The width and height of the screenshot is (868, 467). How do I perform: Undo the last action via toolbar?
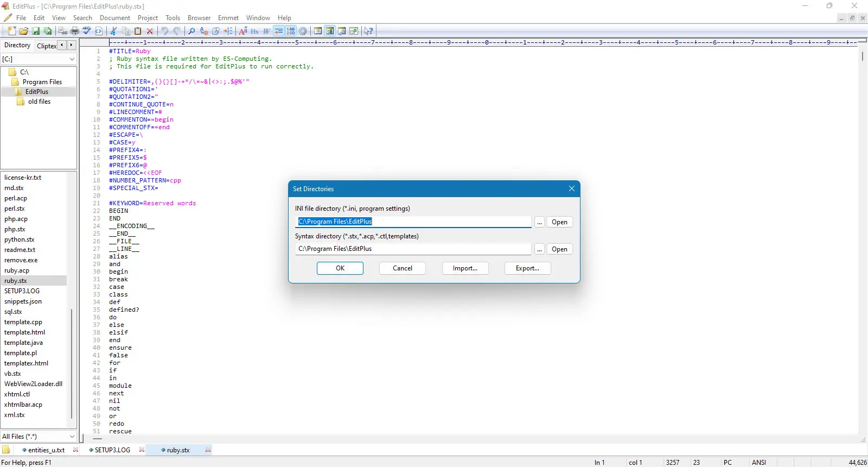coord(165,31)
